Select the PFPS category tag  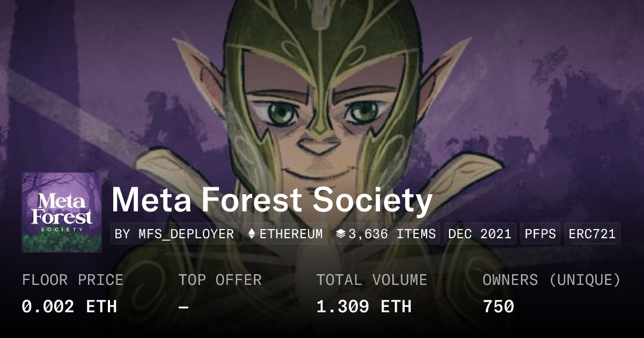[540, 234]
